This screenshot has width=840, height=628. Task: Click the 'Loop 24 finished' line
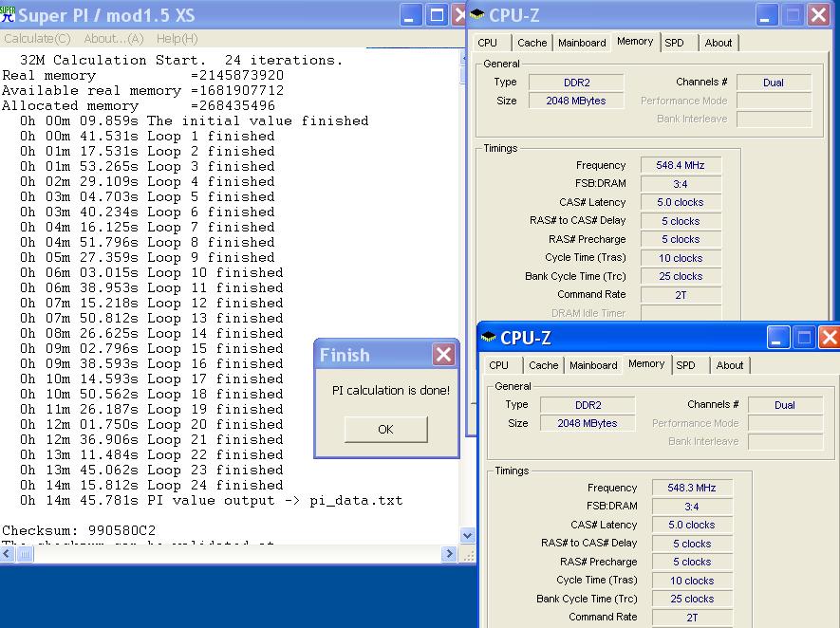pyautogui.click(x=152, y=485)
